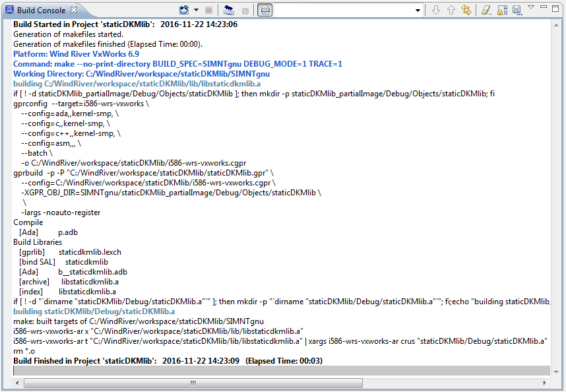Screen dimensions: 566x392
Task: Click the 'gprbuild -p -P' line
Action: [x=143, y=173]
